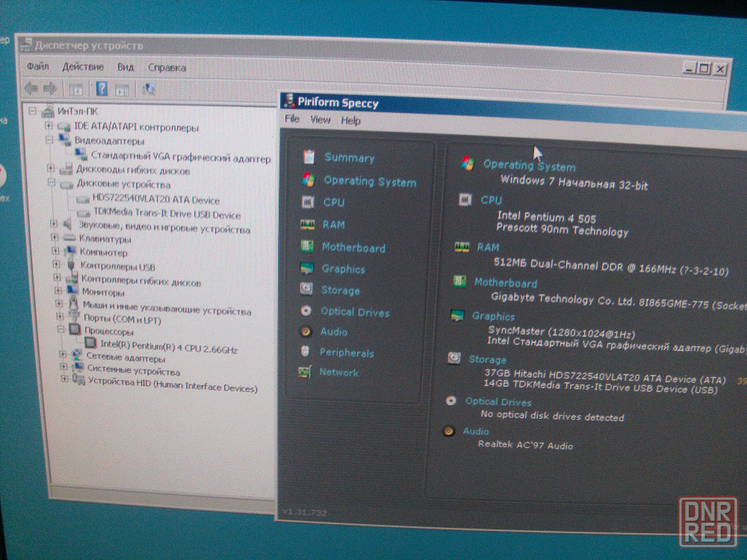747x560 pixels.
Task: Open Operating System heading link in summary
Action: click(530, 166)
